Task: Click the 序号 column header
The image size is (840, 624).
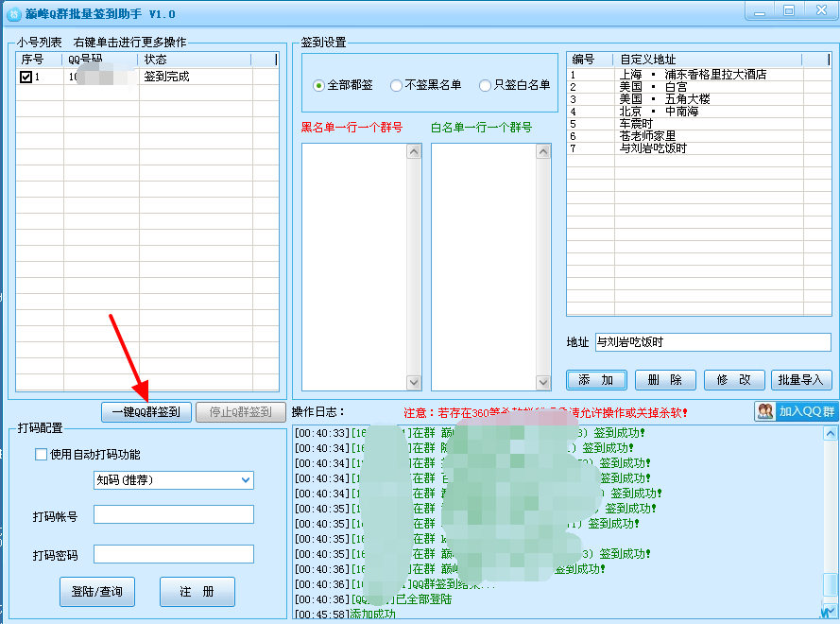Action: 39,60
